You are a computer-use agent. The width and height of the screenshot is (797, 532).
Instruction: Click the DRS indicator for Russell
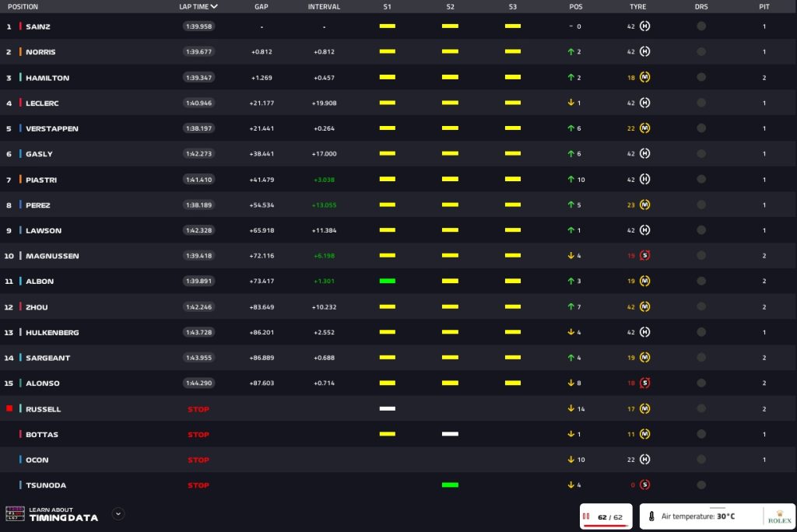point(701,409)
